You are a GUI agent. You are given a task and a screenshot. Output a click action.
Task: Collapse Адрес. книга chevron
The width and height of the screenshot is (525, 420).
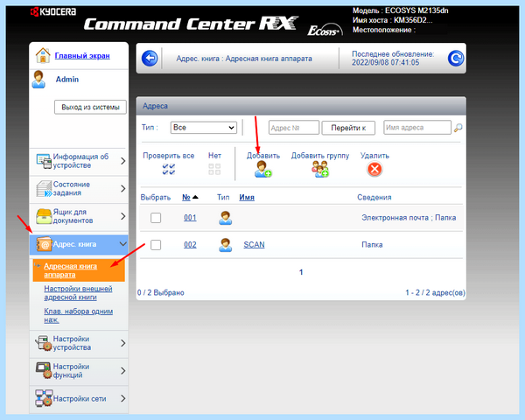coord(122,244)
